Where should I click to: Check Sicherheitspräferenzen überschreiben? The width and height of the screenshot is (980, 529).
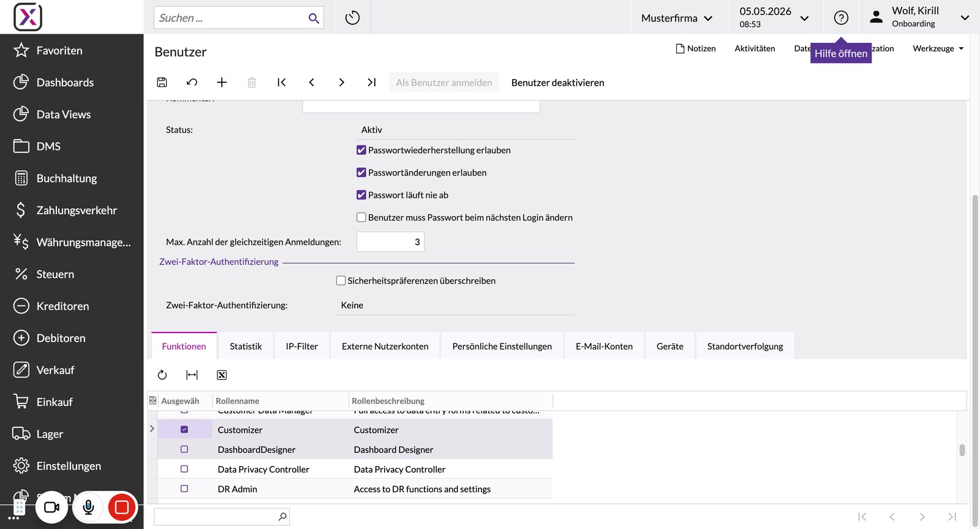pos(341,280)
